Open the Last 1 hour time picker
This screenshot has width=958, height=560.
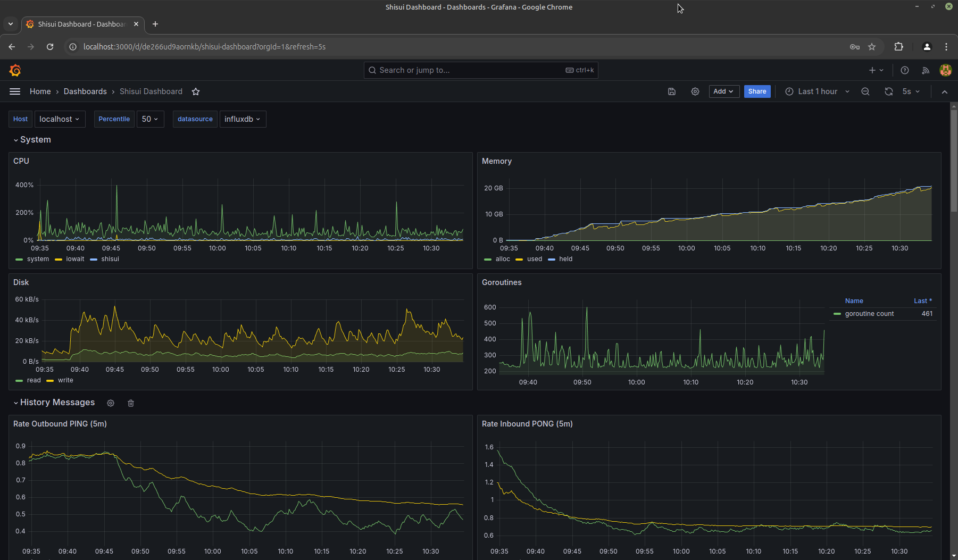[x=817, y=91]
